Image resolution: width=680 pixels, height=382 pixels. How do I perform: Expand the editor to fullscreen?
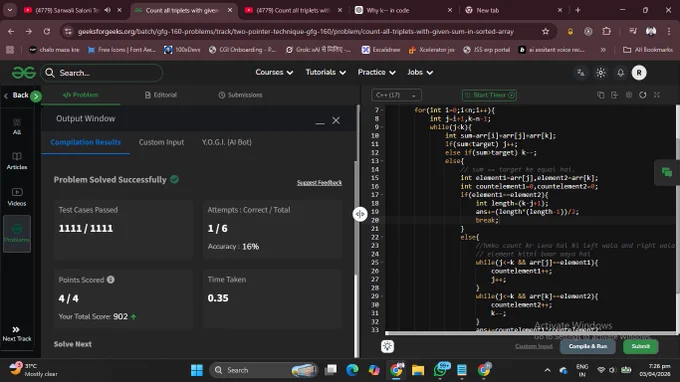click(x=657, y=95)
